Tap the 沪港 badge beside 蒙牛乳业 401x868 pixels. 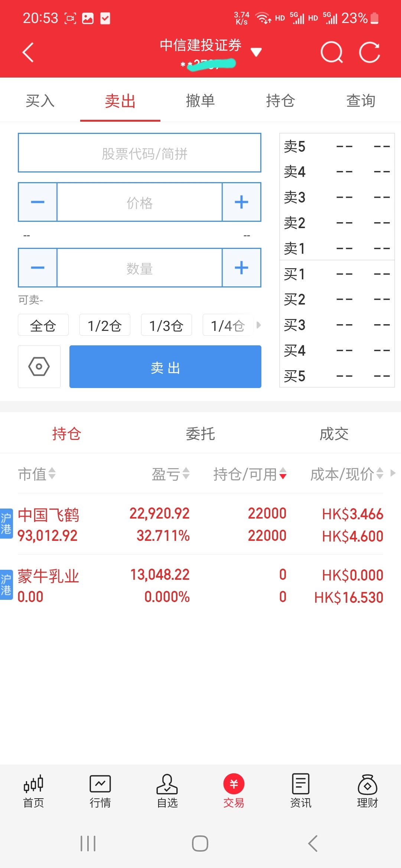(x=6, y=585)
